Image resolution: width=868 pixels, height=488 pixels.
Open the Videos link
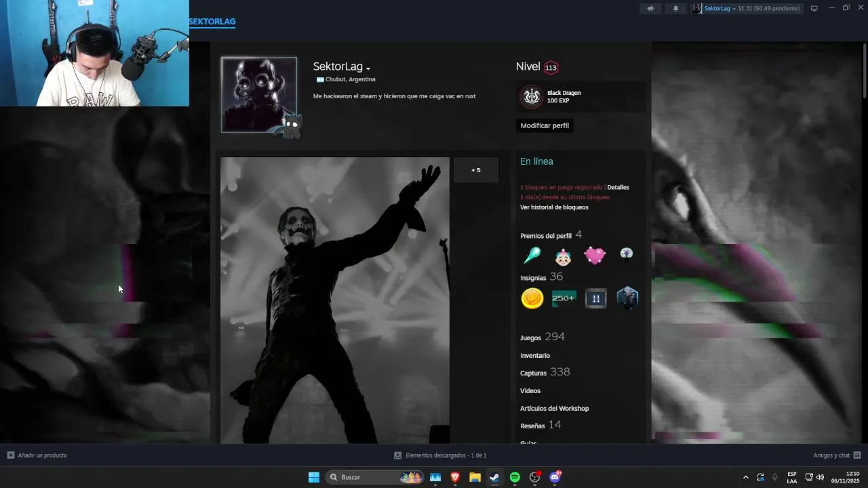tap(530, 390)
